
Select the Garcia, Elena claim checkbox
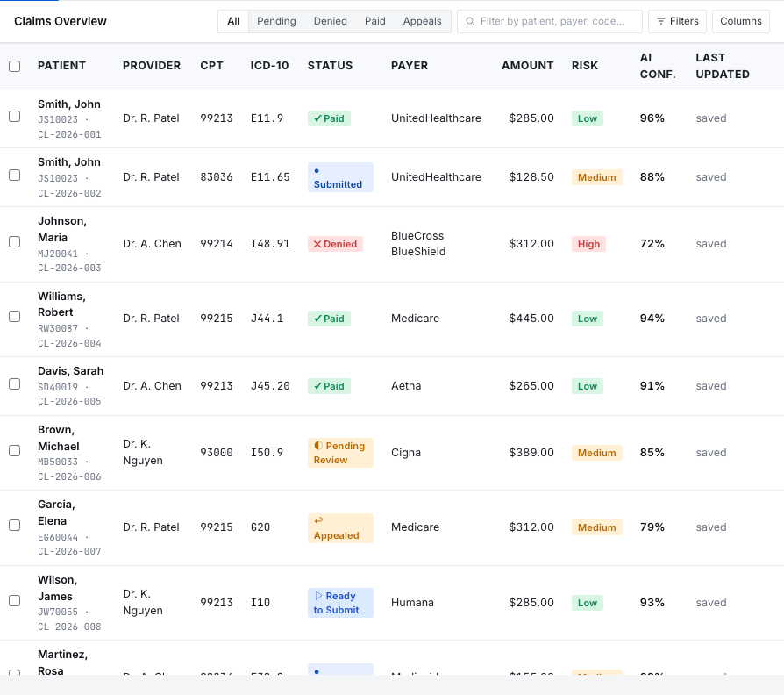pyautogui.click(x=15, y=526)
